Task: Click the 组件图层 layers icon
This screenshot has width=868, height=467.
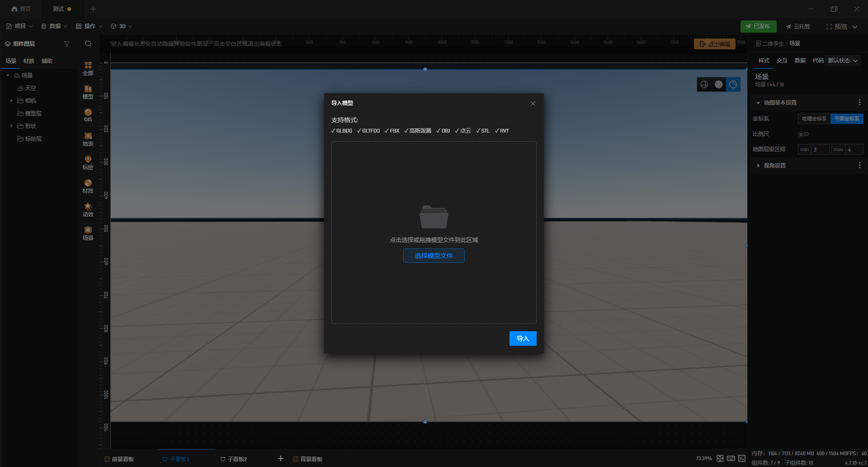Action: click(8, 44)
